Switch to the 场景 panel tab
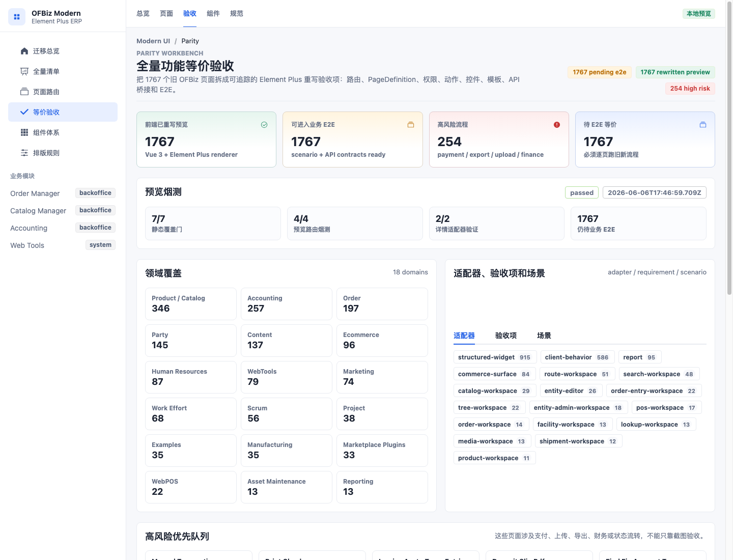 click(544, 335)
